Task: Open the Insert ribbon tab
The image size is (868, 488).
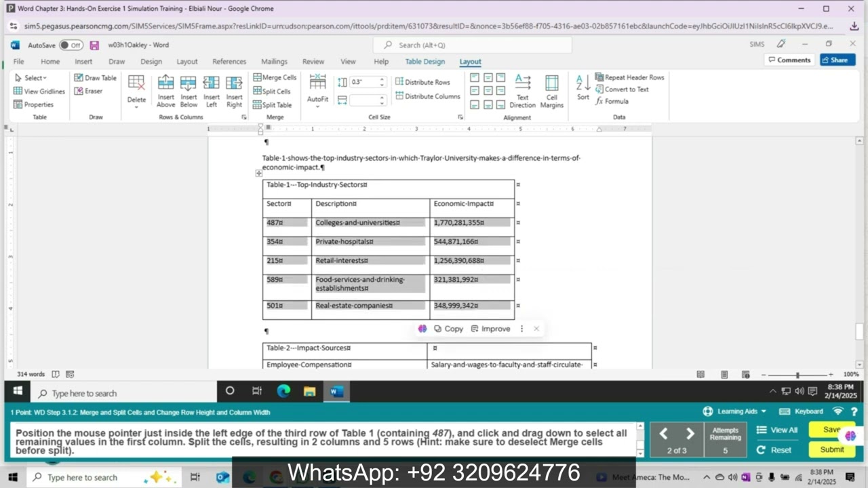Action: [83, 62]
